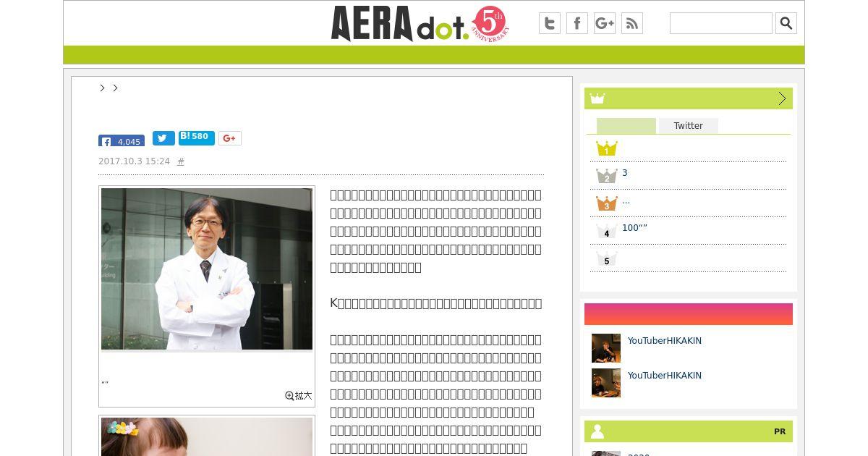868x456 pixels.
Task: Open the rank 5 crown item
Action: [x=606, y=258]
